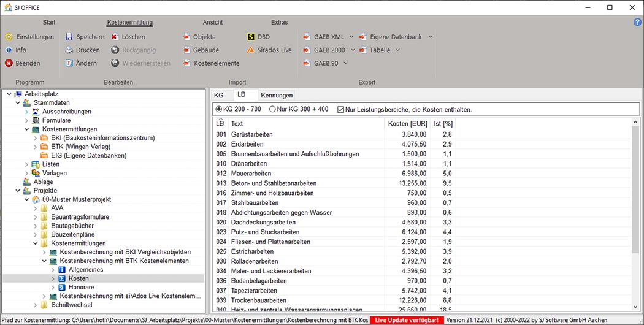Select Kosten item in project tree
This screenshot has height=325, width=644.
(x=79, y=278)
